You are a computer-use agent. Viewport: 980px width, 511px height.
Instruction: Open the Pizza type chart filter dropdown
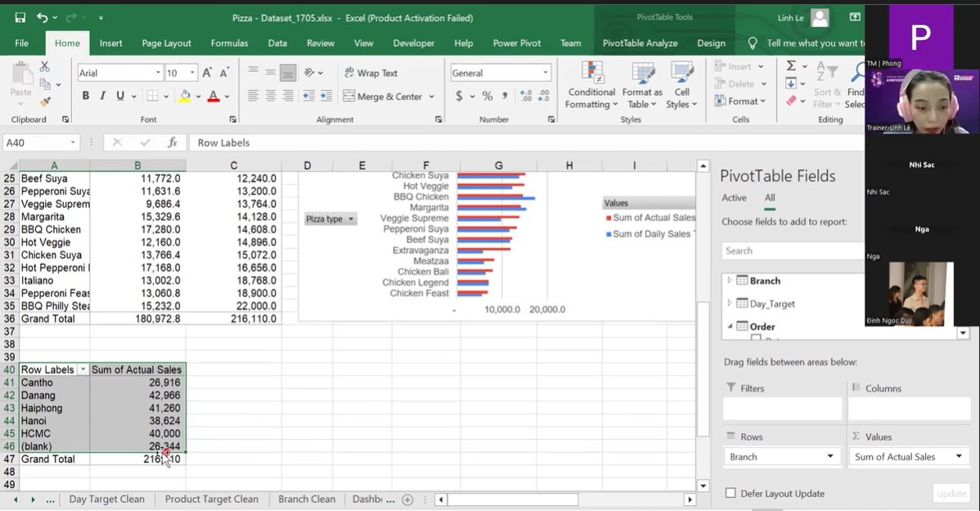tap(351, 219)
